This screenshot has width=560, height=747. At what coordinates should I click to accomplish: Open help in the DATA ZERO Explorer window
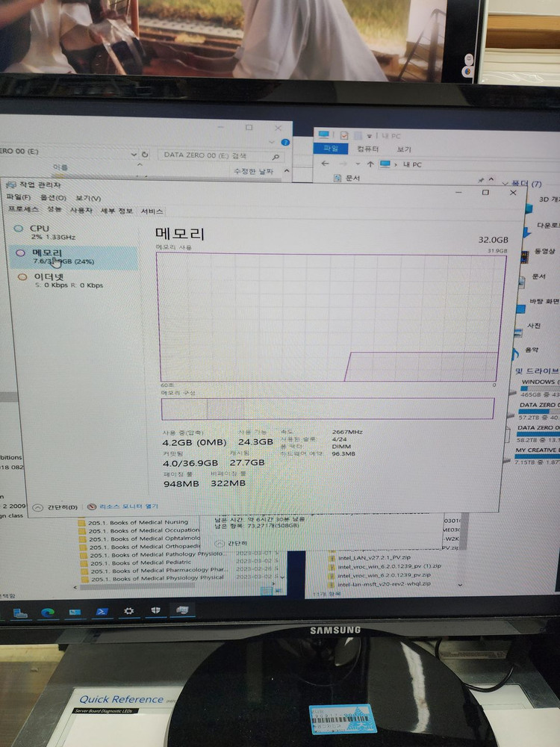click(x=285, y=142)
